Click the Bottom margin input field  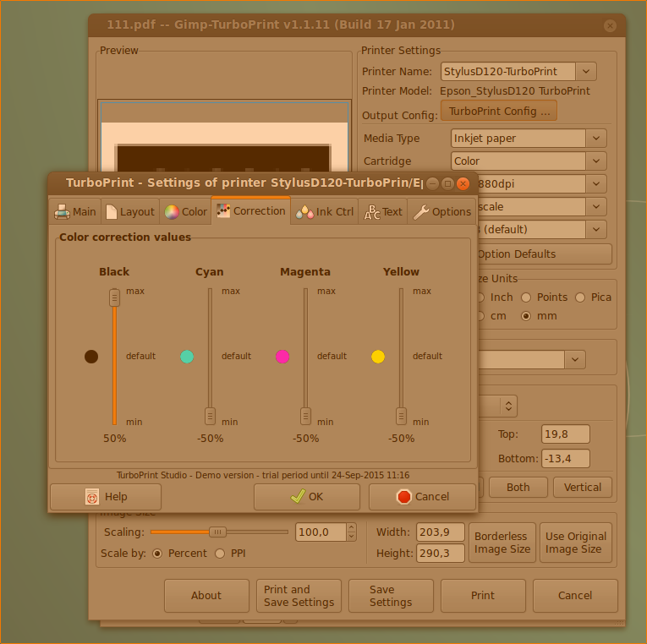coord(566,458)
